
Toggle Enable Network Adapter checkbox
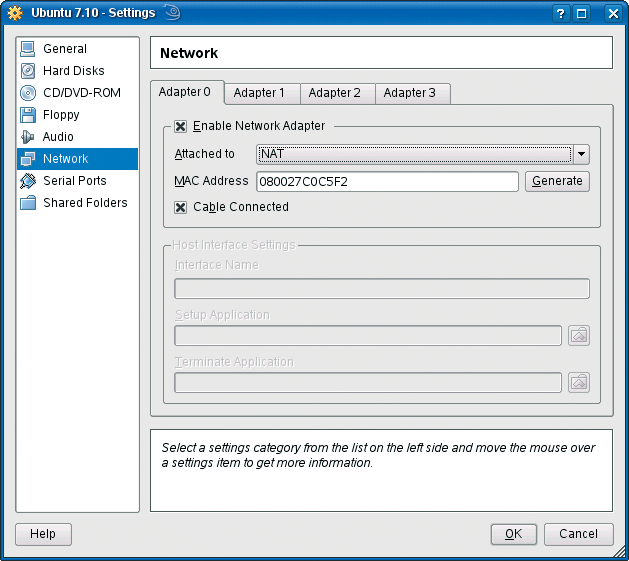[181, 127]
